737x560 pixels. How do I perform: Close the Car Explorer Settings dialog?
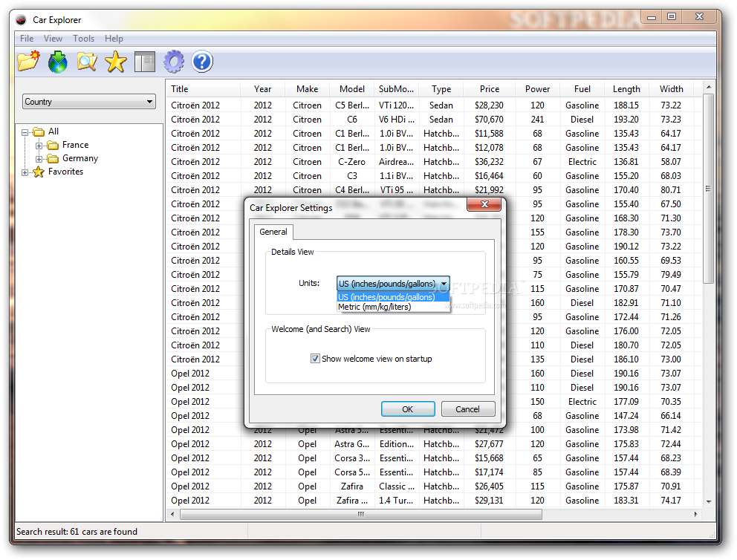click(484, 204)
